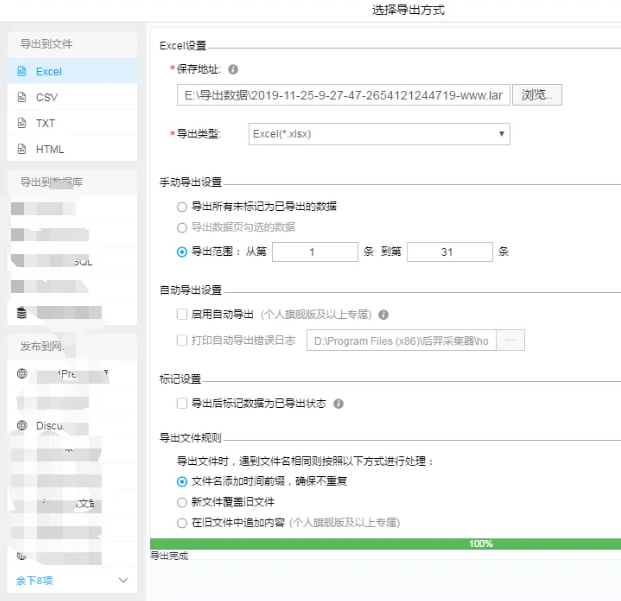Viewport: 621px width, 601px height.
Task: Select the Discuz publish entry
Action: point(50,426)
